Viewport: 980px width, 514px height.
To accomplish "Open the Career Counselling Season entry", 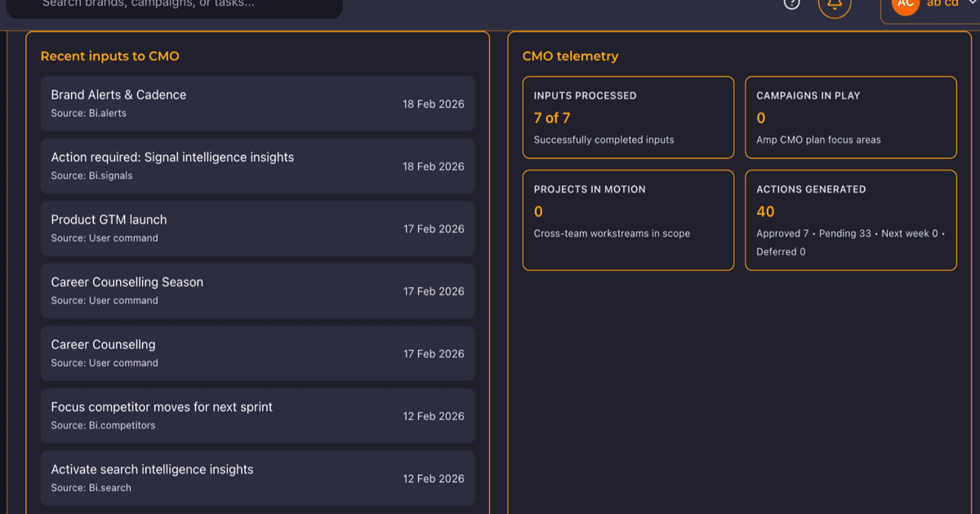I will pyautogui.click(x=257, y=291).
